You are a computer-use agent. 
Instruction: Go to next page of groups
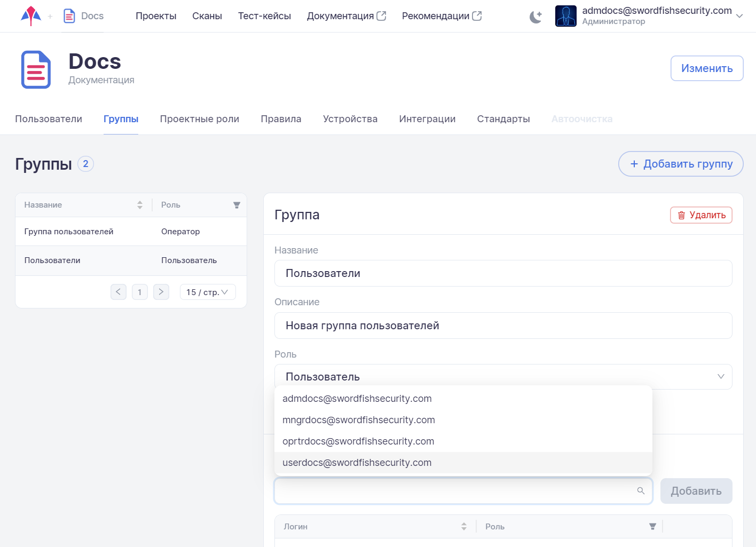[161, 292]
